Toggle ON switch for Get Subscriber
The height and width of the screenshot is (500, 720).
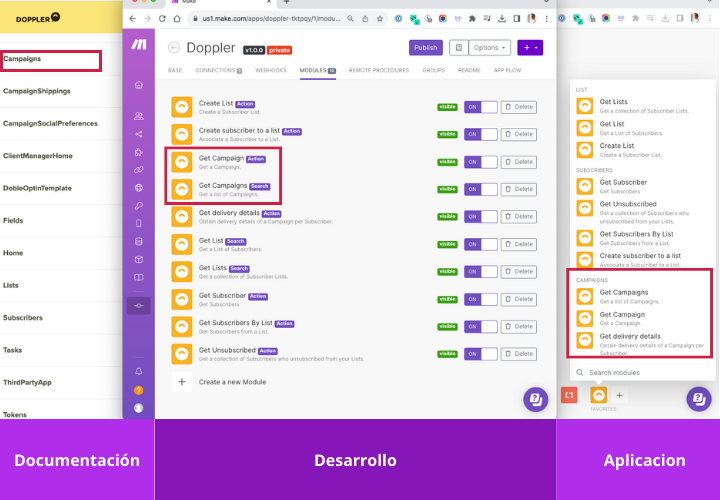click(480, 299)
